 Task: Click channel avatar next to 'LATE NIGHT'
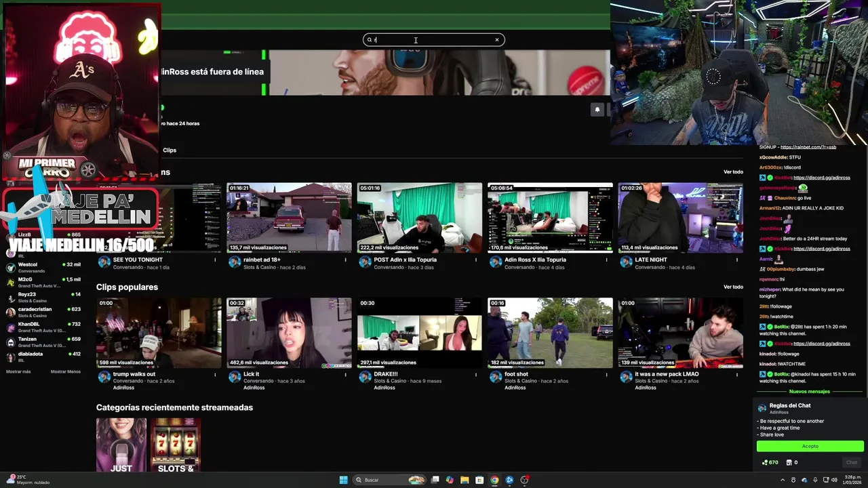pos(626,262)
